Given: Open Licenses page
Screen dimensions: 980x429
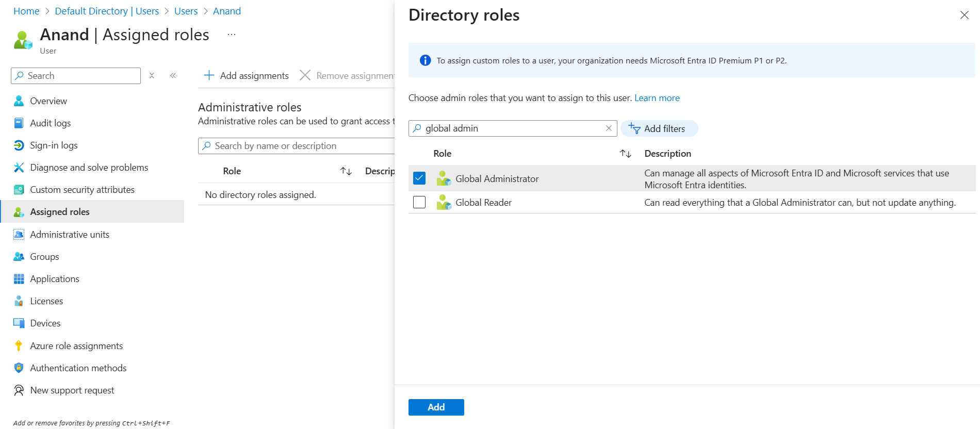Looking at the screenshot, I should click(x=46, y=301).
